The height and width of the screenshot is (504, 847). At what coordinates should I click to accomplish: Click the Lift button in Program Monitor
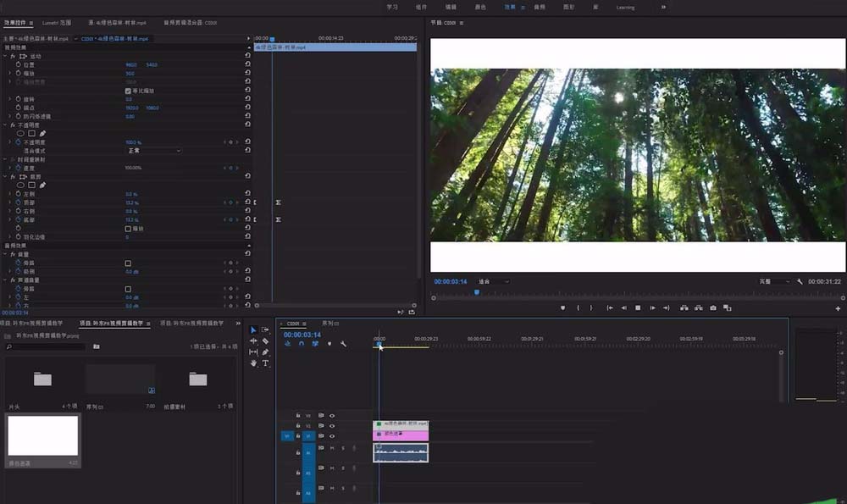coord(684,308)
